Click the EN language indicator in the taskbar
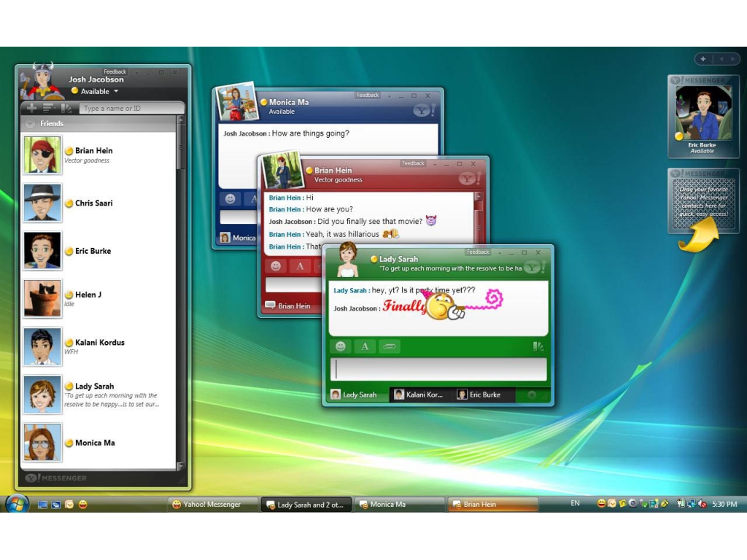Screen dimensions: 747x560 click(x=575, y=503)
